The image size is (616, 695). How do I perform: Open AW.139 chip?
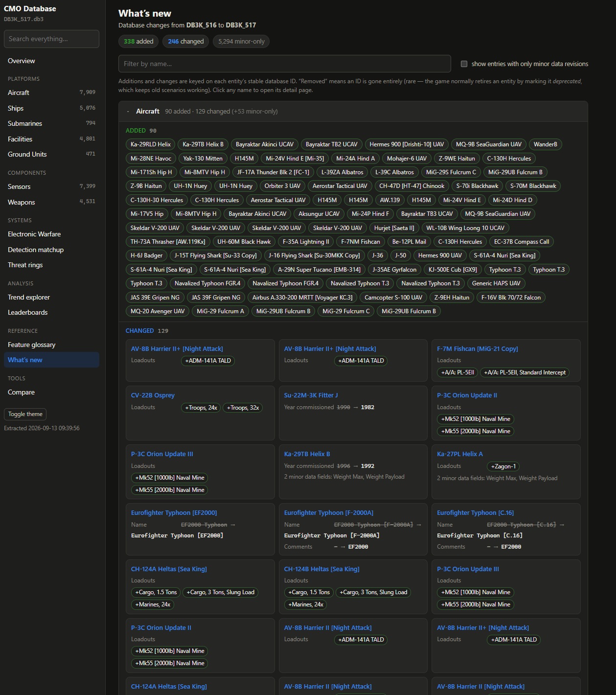point(390,200)
